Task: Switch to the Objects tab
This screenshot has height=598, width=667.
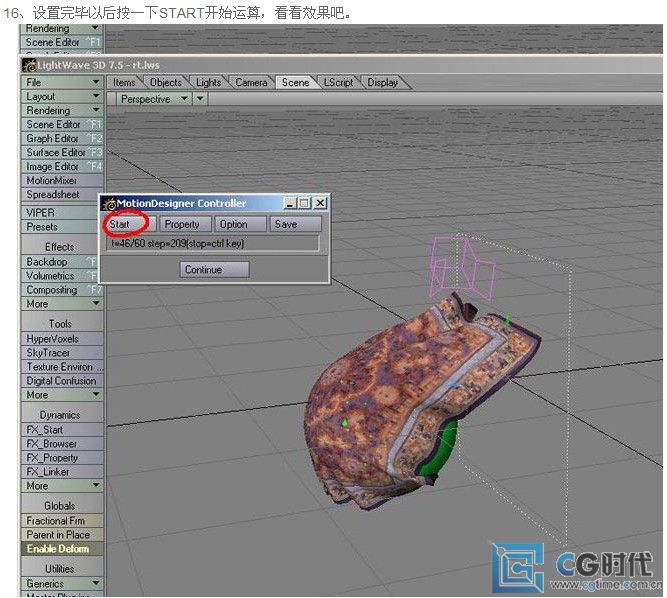Action: point(165,83)
